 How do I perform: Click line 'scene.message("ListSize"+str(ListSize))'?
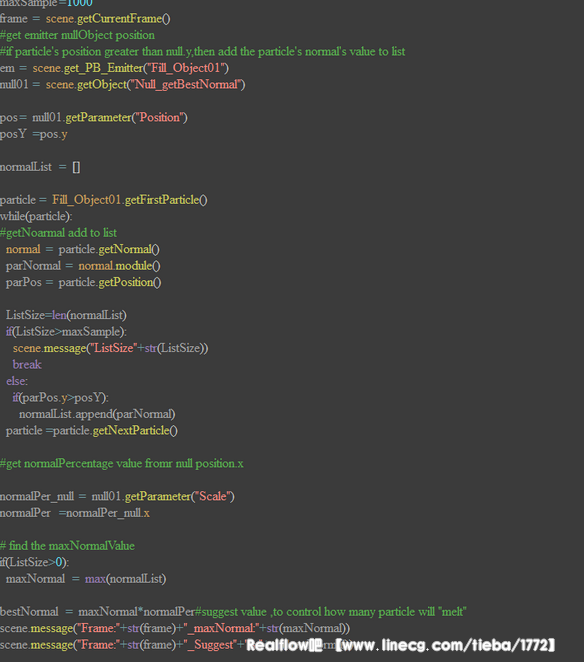pyautogui.click(x=110, y=348)
